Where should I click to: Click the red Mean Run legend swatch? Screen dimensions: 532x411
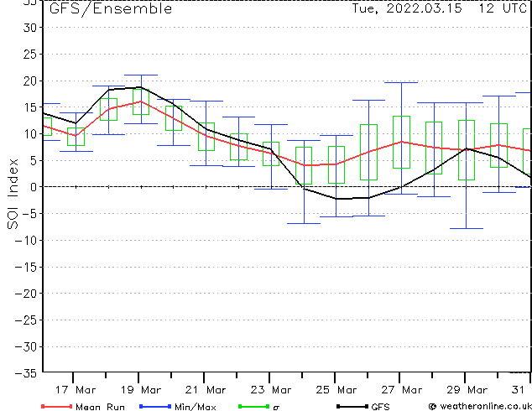[56, 406]
